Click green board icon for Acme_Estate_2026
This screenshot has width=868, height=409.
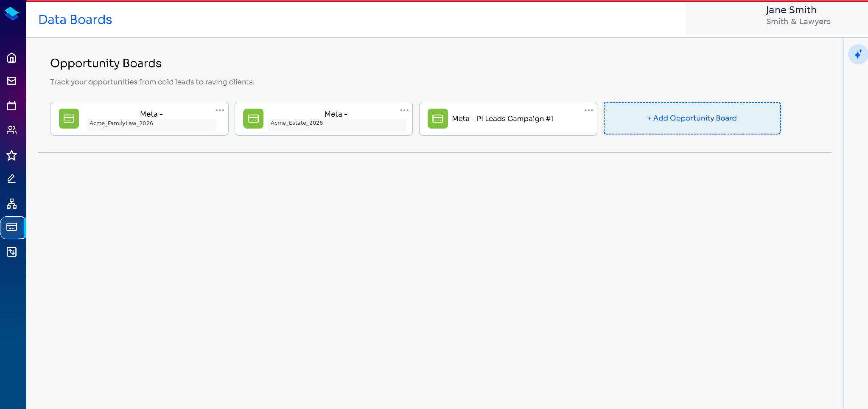click(x=253, y=119)
